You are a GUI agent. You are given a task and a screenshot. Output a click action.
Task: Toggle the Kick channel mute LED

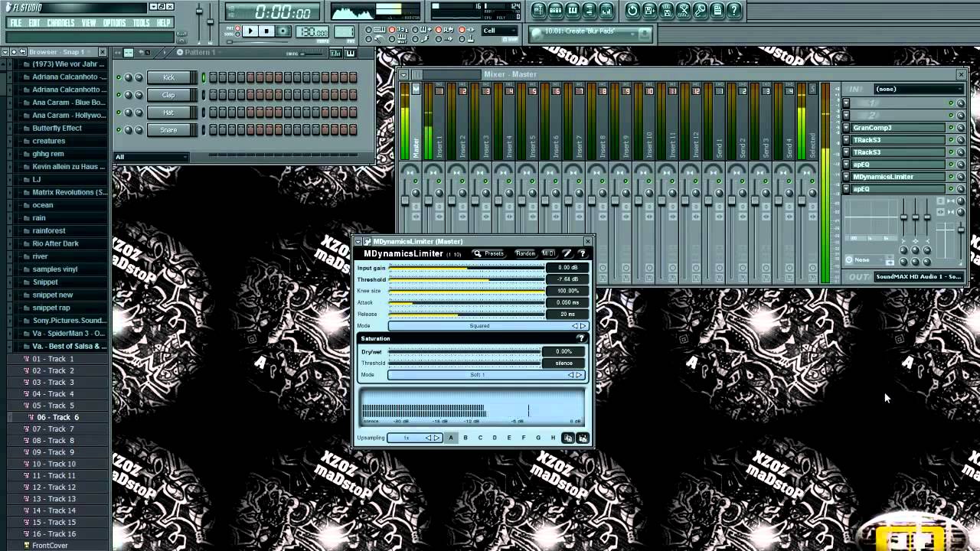(x=119, y=77)
